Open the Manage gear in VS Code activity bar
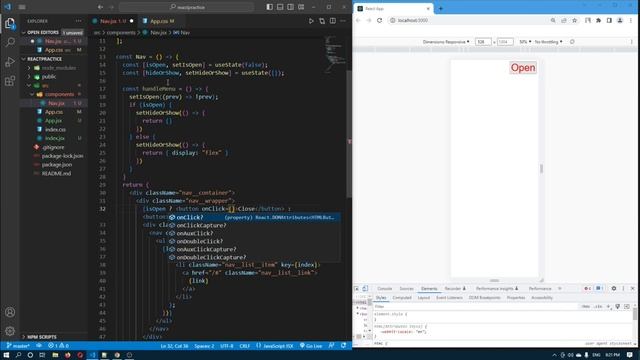Image resolution: width=640 pixels, height=360 pixels. pos(10,331)
